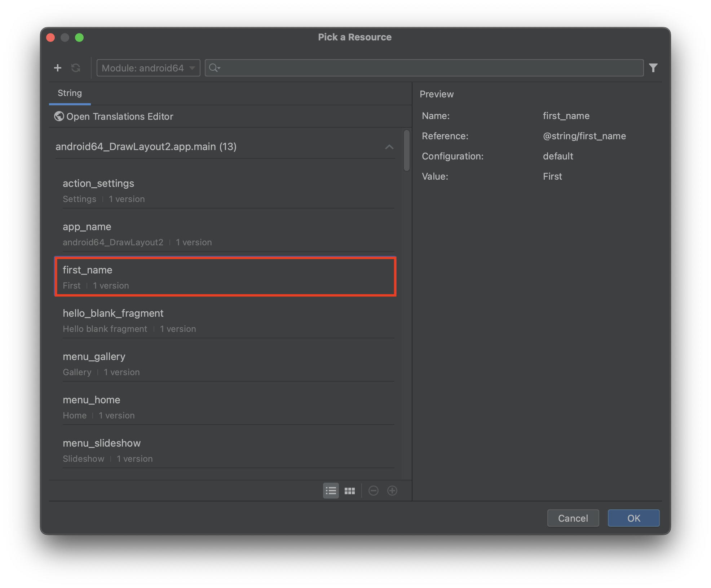
Task: Open Translations Editor link
Action: pyautogui.click(x=119, y=117)
